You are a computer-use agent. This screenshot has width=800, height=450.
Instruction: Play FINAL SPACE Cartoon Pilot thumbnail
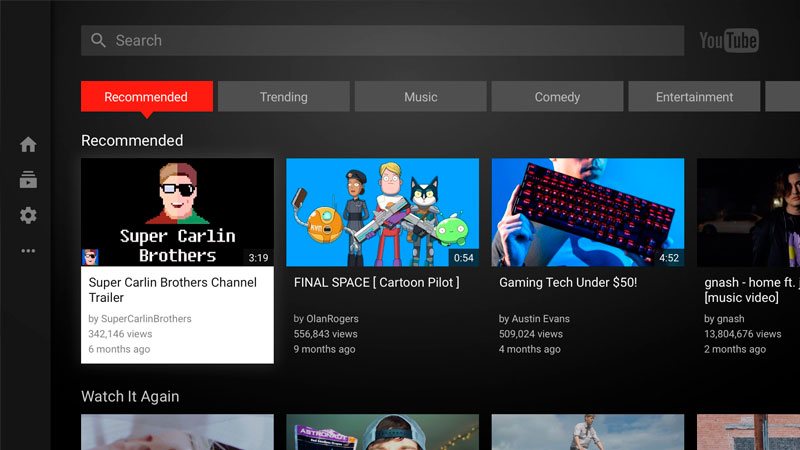coord(382,212)
